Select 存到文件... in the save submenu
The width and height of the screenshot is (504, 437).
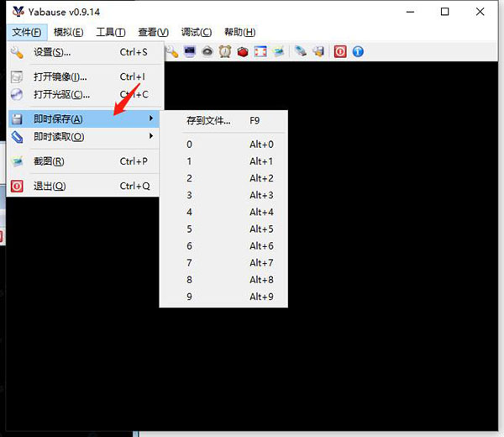point(223,120)
